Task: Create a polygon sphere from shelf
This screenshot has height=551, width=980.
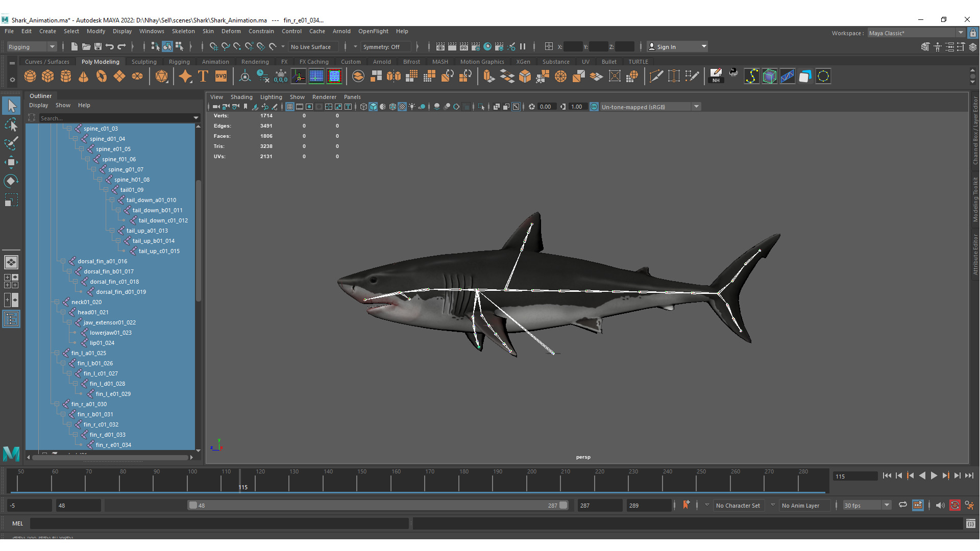Action: point(30,77)
